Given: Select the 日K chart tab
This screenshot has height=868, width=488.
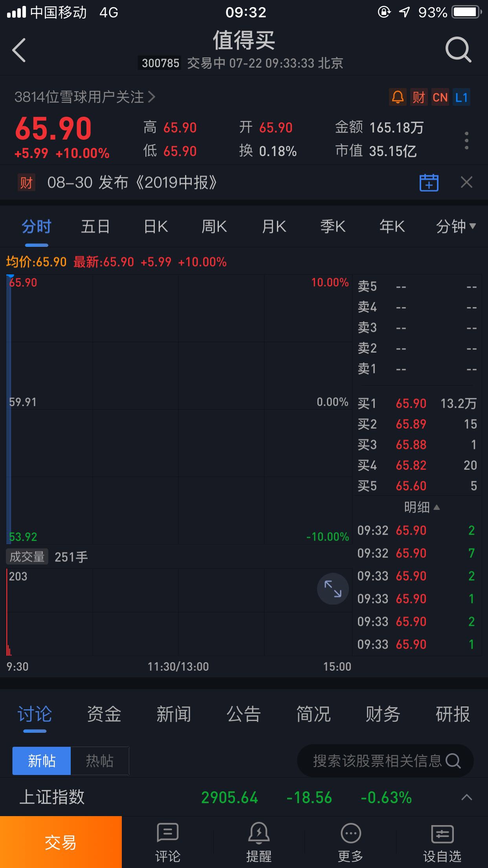Looking at the screenshot, I should coord(156,226).
